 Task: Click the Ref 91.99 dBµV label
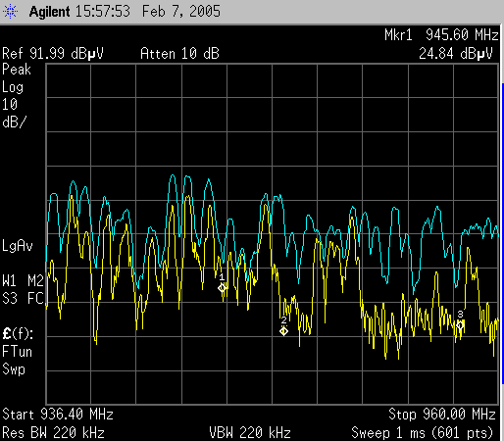[x=53, y=53]
